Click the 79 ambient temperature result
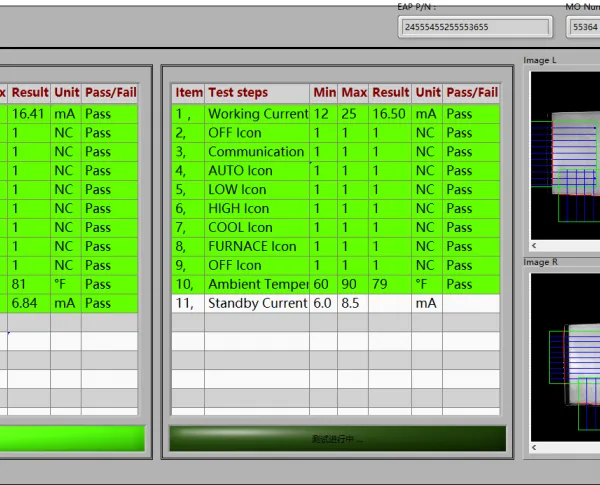600x485 pixels. point(390,284)
